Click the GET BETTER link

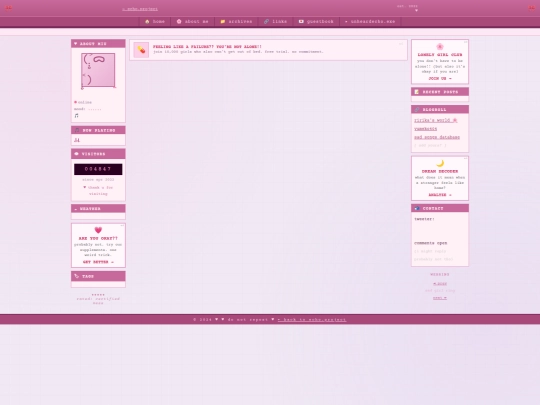point(98,262)
